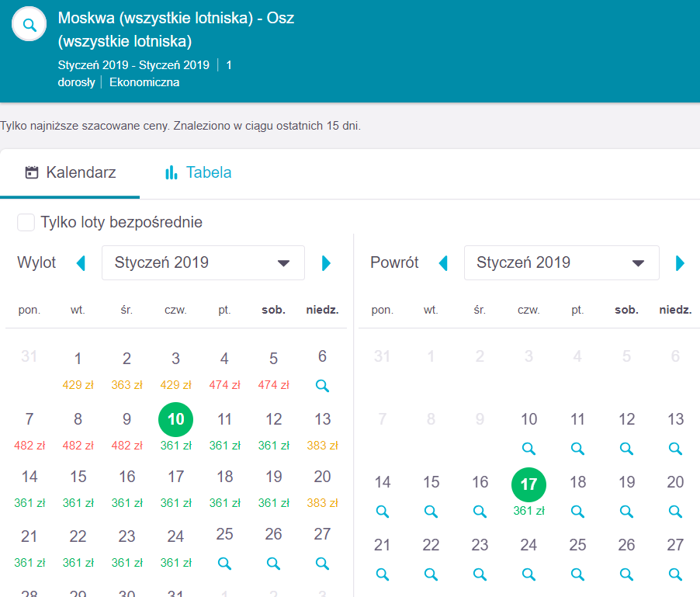
Task: Open the Wylot month dropdown
Action: (x=203, y=263)
